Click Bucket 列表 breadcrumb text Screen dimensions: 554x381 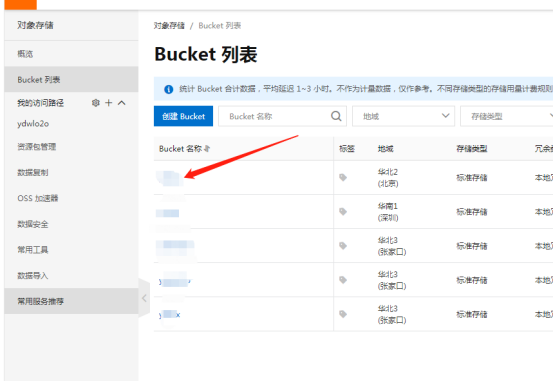220,25
